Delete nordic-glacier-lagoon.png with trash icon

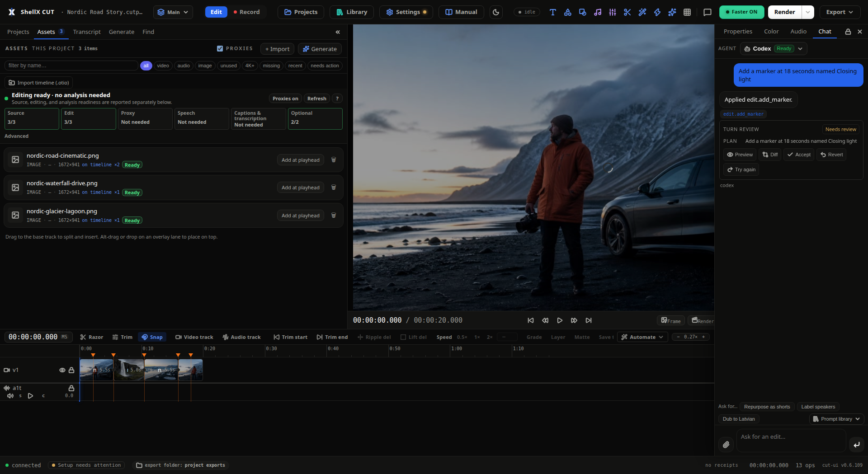(334, 215)
